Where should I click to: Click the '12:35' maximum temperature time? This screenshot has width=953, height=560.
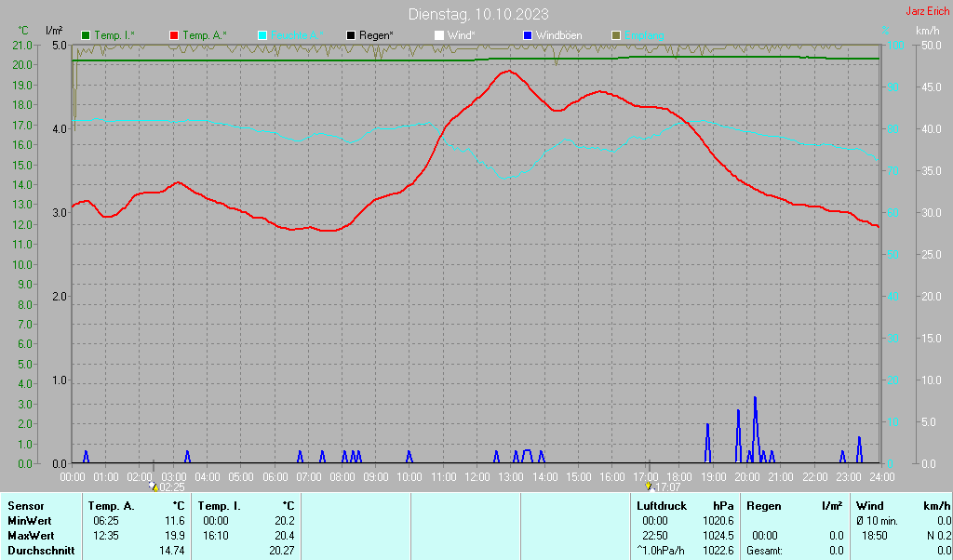click(106, 536)
